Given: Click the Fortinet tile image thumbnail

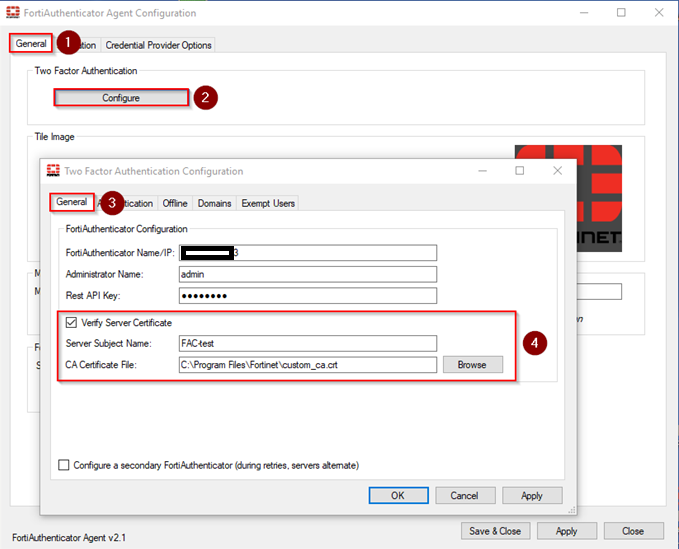Looking at the screenshot, I should point(599,198).
